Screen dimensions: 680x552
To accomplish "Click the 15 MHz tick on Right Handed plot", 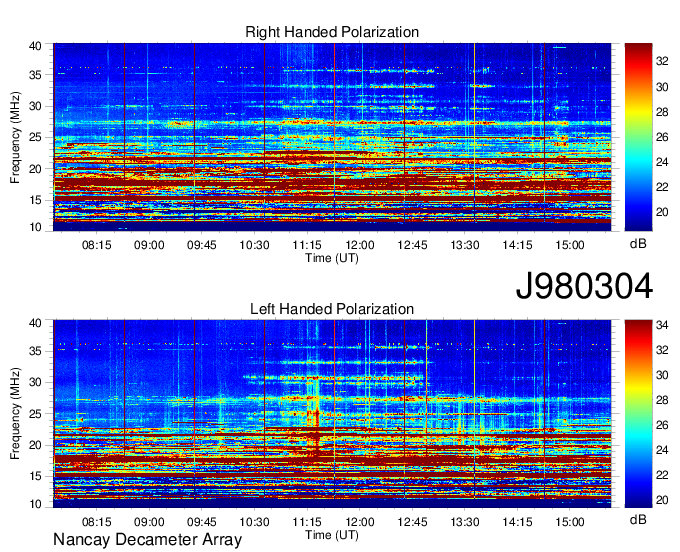I will coord(35,200).
